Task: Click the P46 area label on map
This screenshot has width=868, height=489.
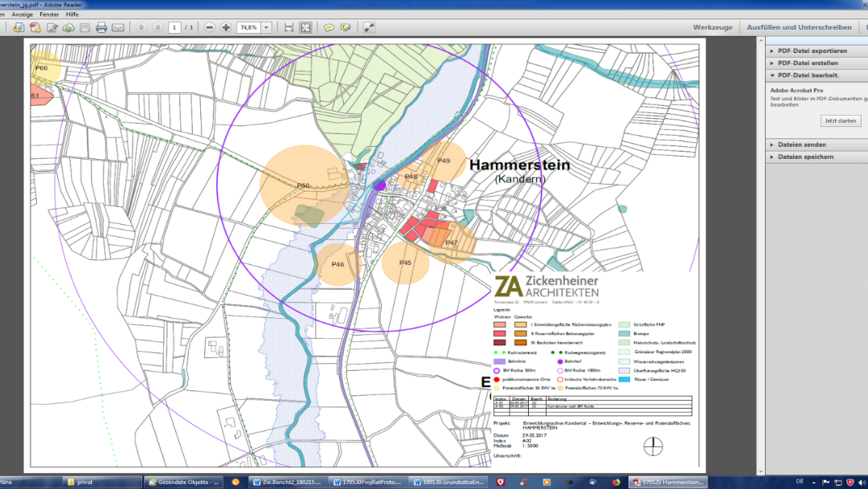Action: (338, 264)
